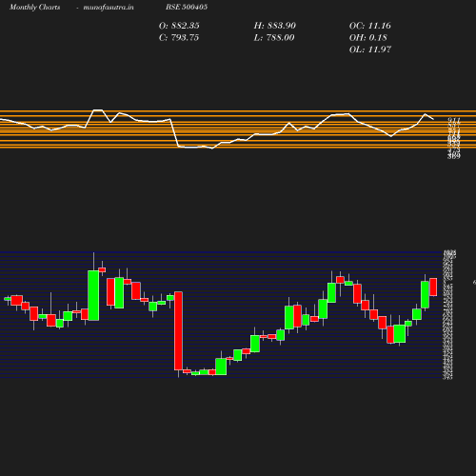Select the OC 11.16 reading
476x476 pixels.
(370, 26)
